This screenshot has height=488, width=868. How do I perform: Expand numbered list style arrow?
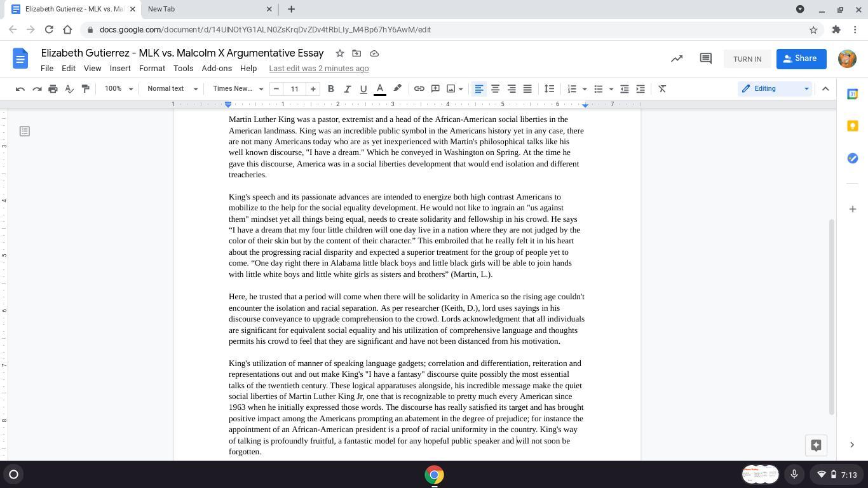coord(584,89)
